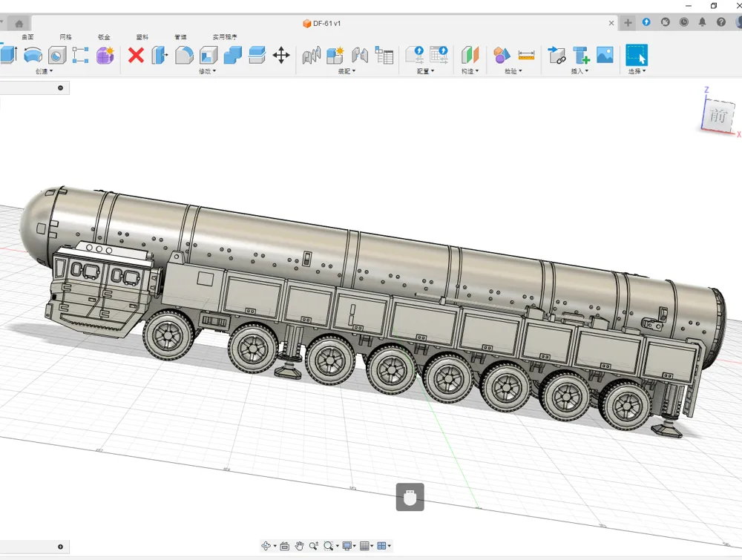Open the 修改 (Modify) dropdown

point(207,71)
